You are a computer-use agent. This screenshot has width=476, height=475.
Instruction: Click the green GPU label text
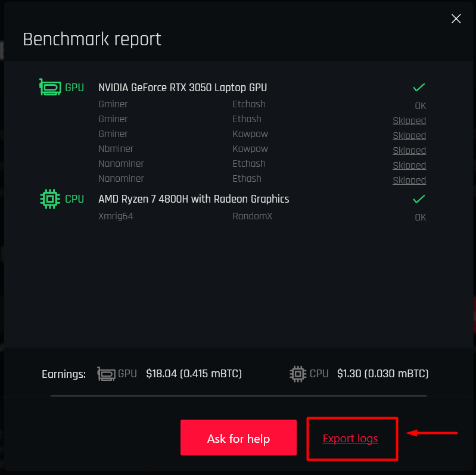tap(74, 88)
